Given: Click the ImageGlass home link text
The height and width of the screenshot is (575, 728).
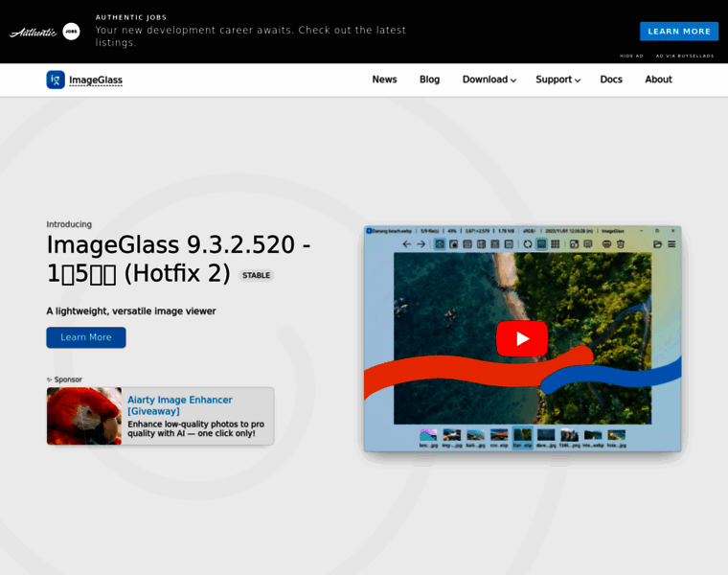Looking at the screenshot, I should tap(96, 80).
